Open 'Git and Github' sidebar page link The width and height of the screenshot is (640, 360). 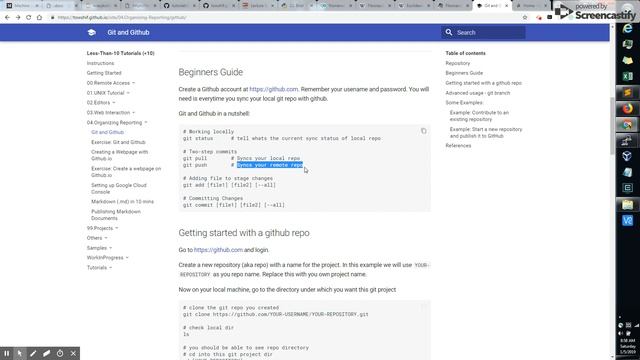pyautogui.click(x=107, y=132)
